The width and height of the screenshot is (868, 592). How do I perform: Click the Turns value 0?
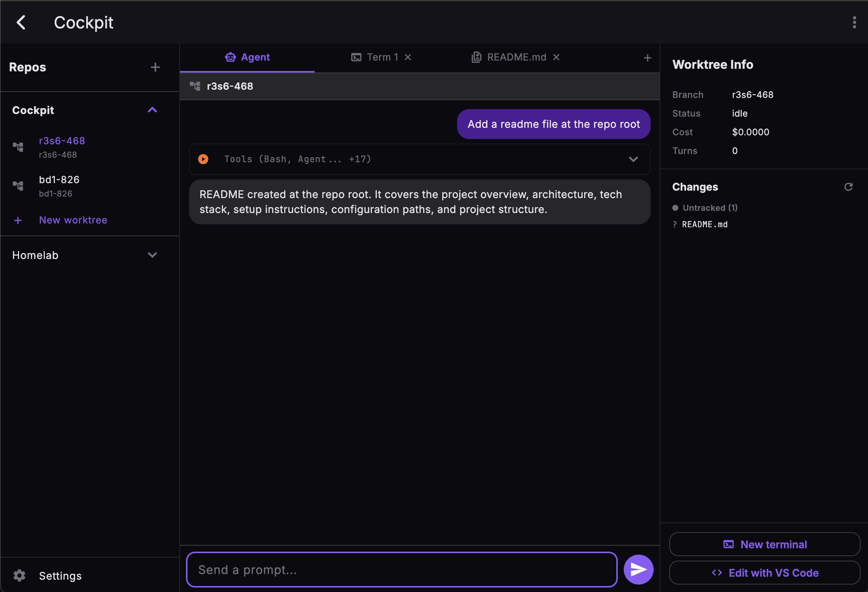point(735,151)
